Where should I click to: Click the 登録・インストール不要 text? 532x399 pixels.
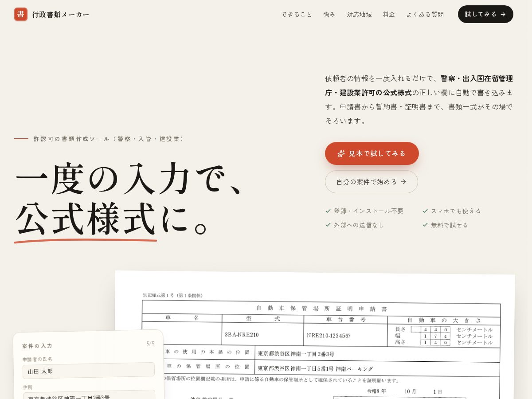pos(369,211)
